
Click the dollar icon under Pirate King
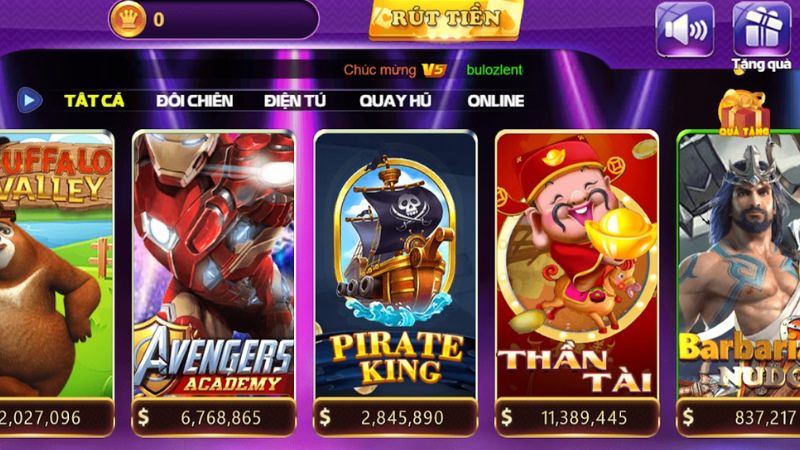pyautogui.click(x=325, y=417)
